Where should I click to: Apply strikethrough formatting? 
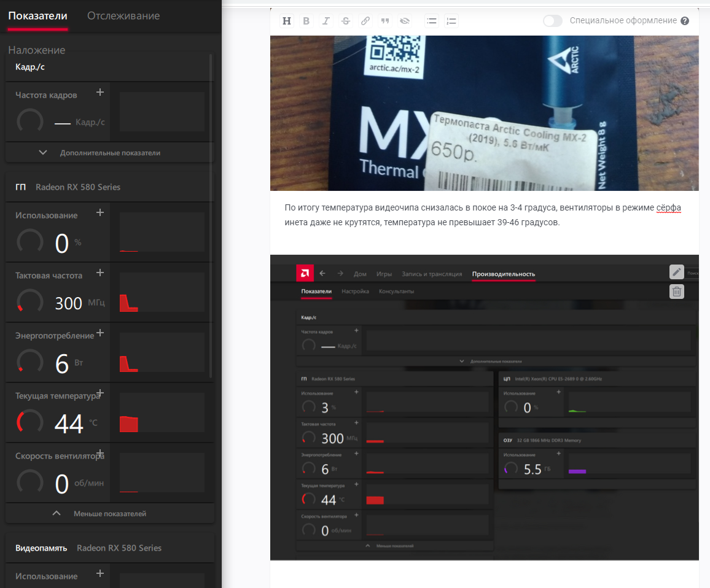point(346,21)
